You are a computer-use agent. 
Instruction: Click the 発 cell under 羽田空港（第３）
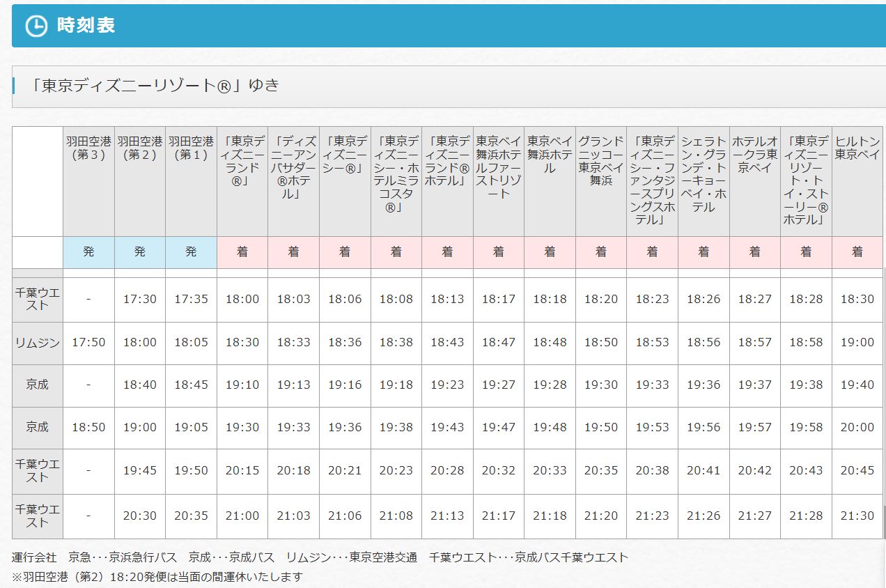[x=88, y=252]
